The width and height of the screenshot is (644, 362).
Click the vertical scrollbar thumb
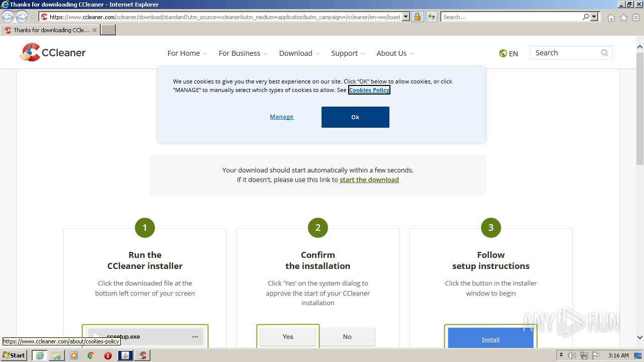coord(640,108)
